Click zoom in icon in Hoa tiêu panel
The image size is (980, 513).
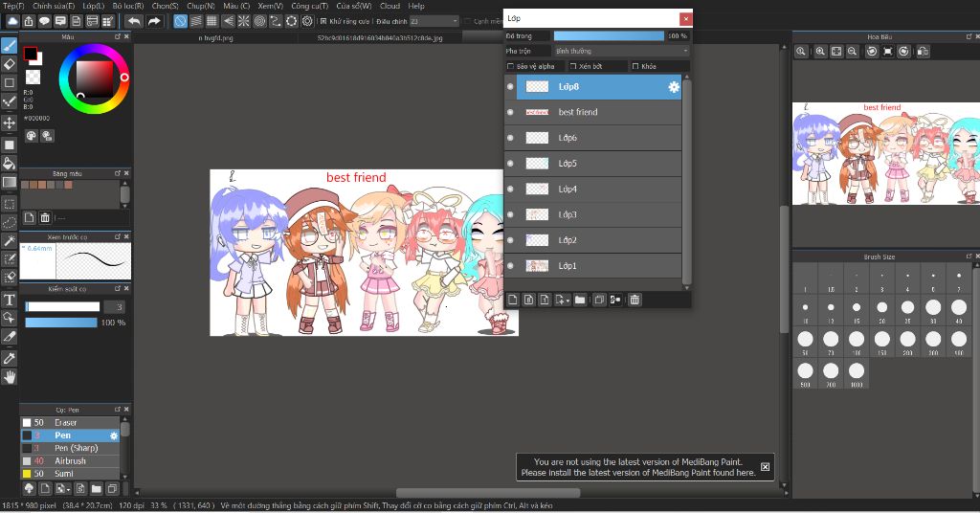pos(820,52)
